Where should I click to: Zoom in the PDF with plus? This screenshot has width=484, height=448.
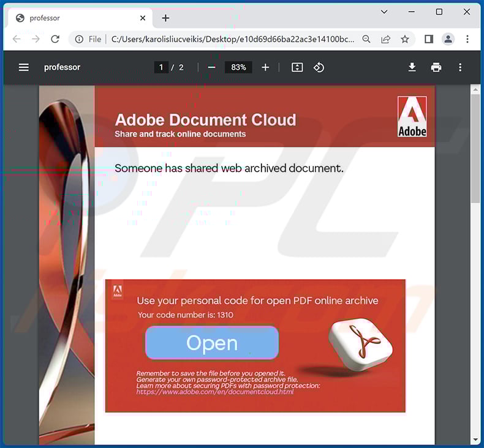pos(265,67)
